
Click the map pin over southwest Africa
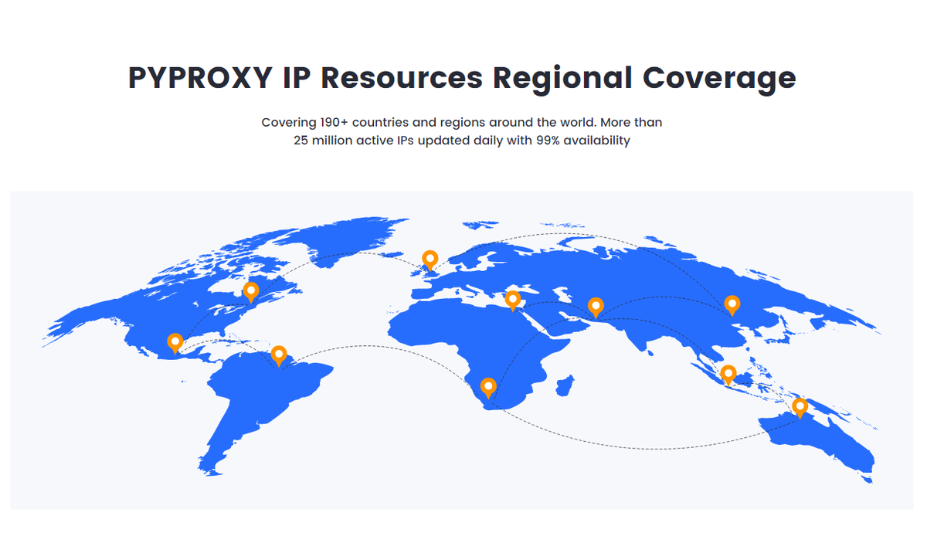coord(488,388)
